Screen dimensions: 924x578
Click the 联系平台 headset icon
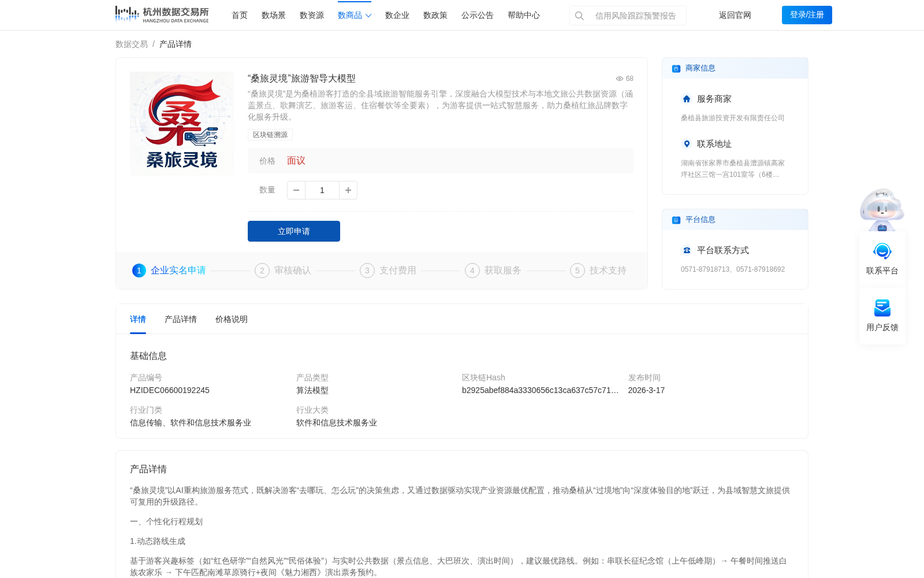click(882, 251)
